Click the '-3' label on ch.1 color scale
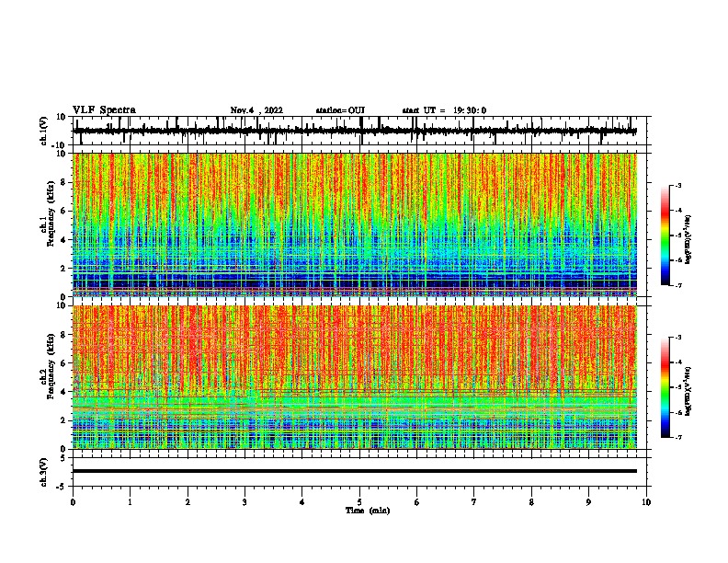Screen dimensions: 728x563 pyautogui.click(x=677, y=185)
